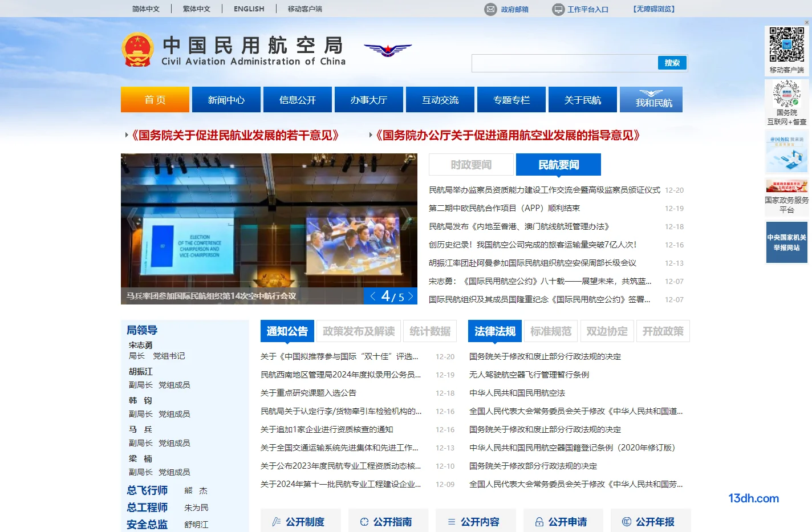Open the 关于民航 navigation menu

point(583,100)
